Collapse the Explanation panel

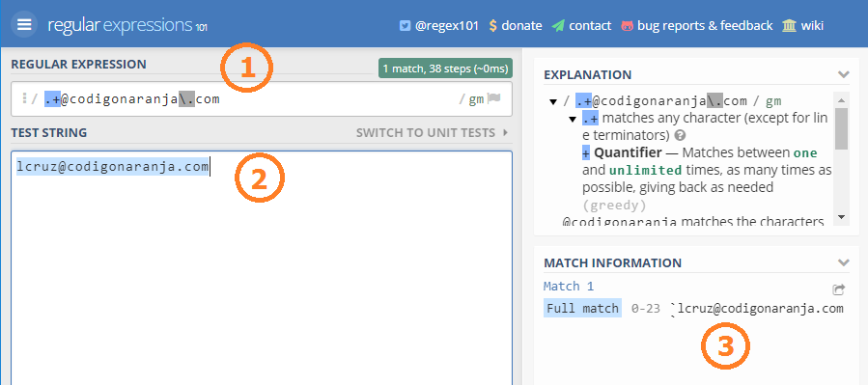tap(843, 74)
